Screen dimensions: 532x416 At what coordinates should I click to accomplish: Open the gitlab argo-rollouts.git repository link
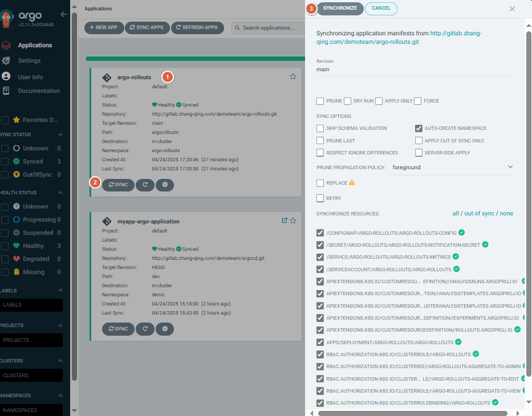click(399, 38)
